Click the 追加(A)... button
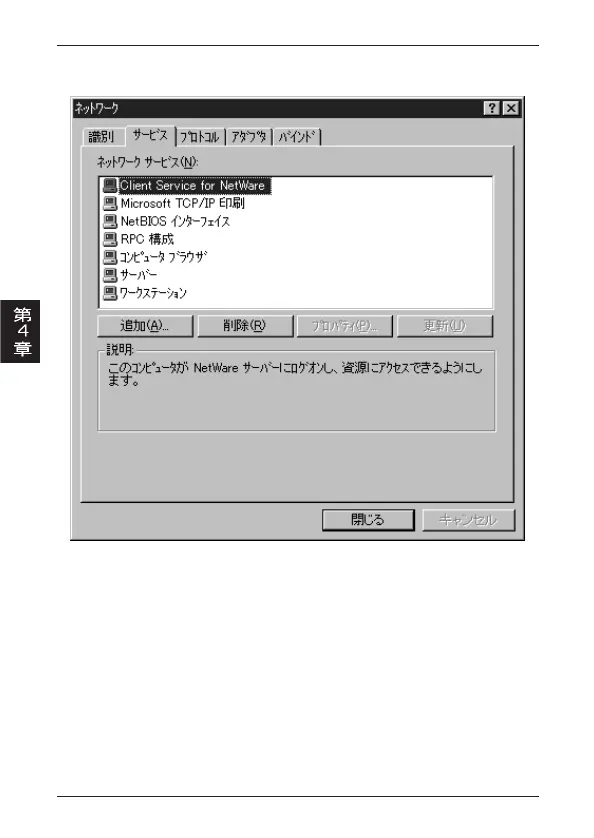The width and height of the screenshot is (594, 838). tap(145, 326)
